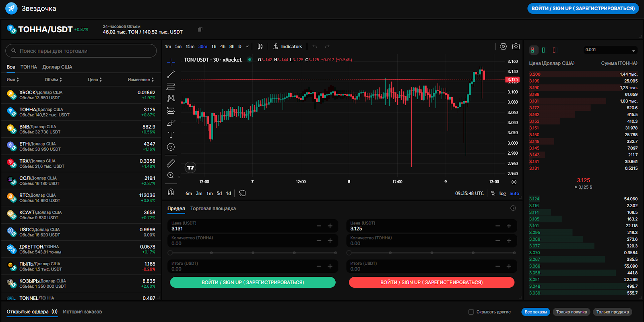
Task: Expand the chart timeframe dropdown chevron
Action: (248, 46)
